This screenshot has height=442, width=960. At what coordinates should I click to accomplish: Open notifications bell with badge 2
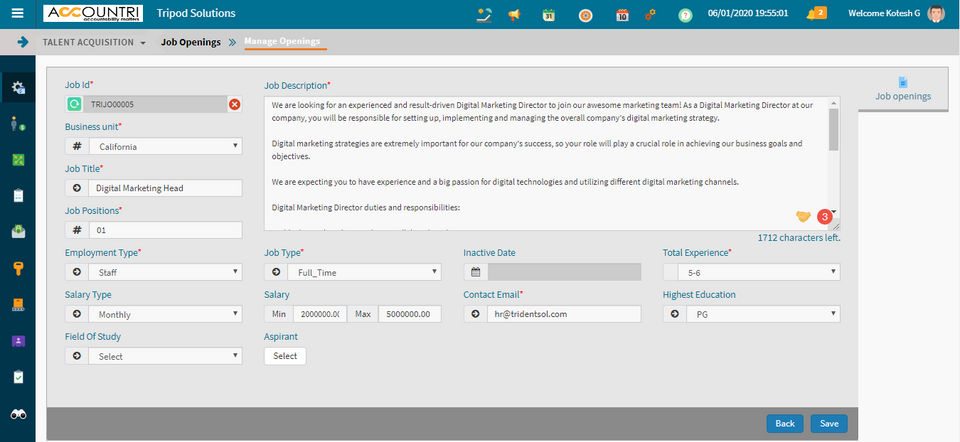point(816,13)
